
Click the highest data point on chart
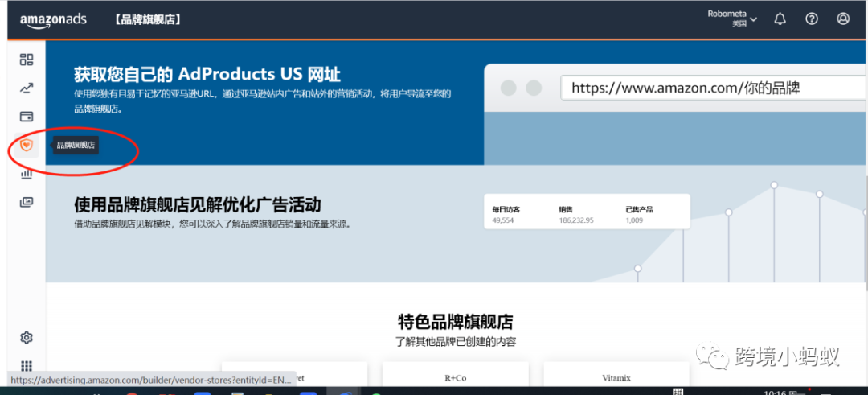[x=774, y=185]
